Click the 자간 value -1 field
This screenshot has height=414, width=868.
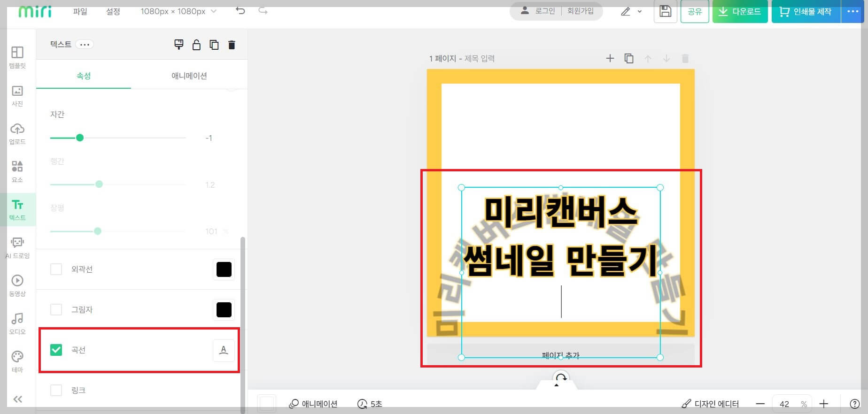(x=209, y=138)
